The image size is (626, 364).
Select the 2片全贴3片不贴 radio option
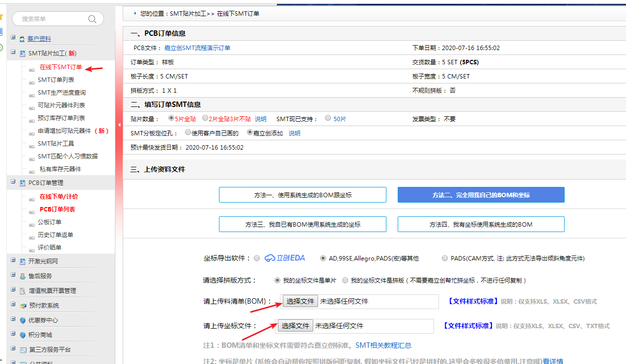[205, 118]
